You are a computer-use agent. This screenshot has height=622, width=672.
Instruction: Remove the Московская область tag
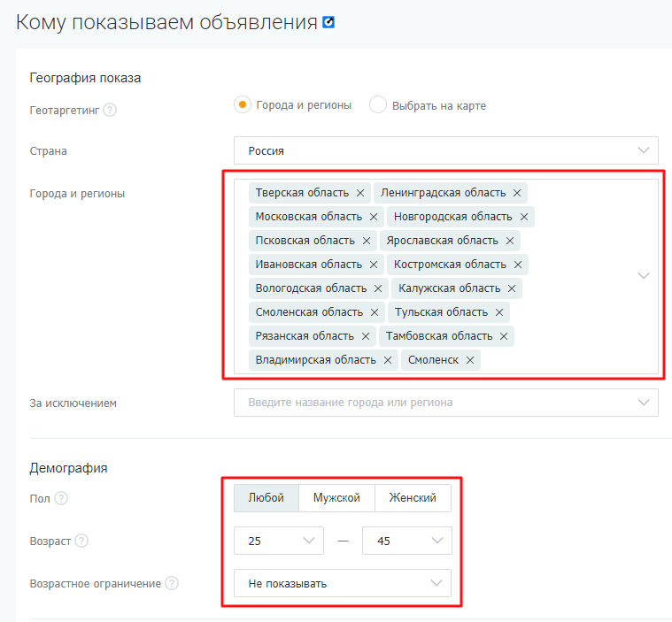click(374, 217)
